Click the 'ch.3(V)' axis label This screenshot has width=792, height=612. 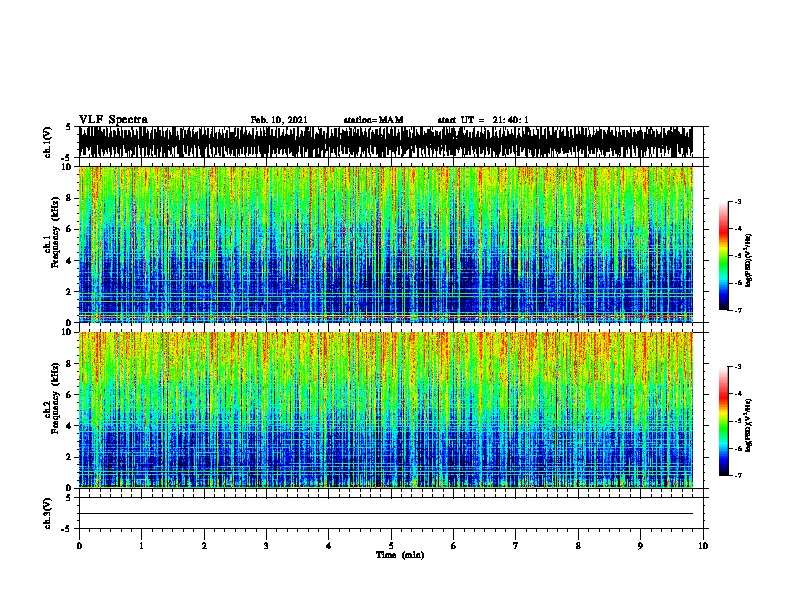48,513
